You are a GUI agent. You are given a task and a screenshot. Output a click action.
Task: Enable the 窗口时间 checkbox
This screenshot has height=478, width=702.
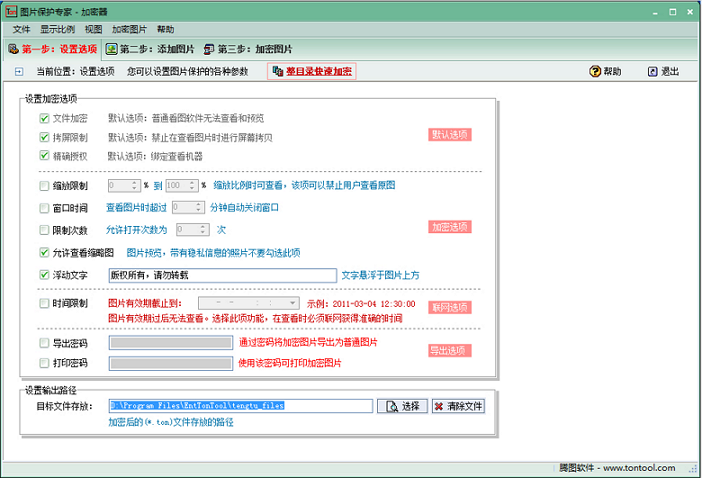(x=44, y=208)
